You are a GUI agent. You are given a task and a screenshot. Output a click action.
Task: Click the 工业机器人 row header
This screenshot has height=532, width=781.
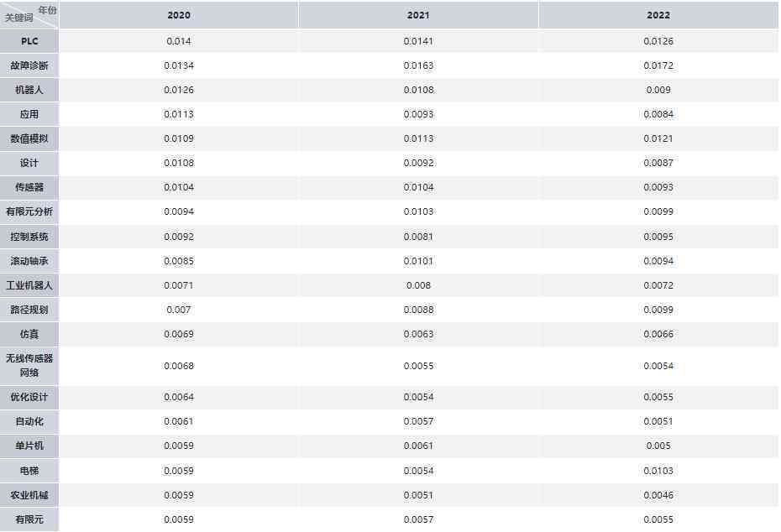coord(29,285)
